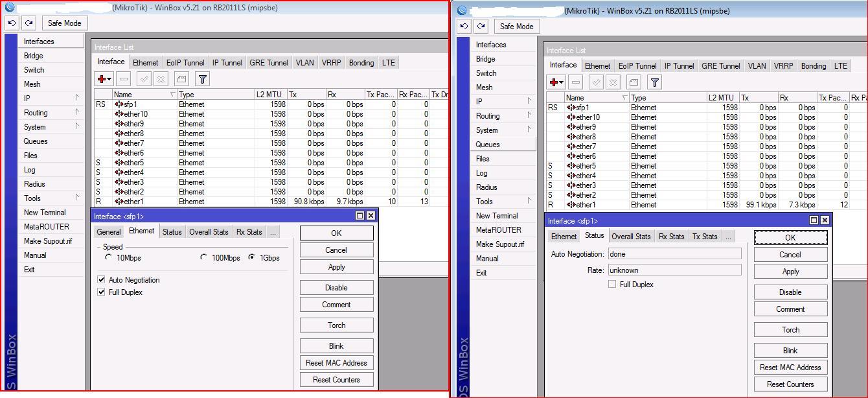The width and height of the screenshot is (868, 398).
Task: Click red plus Add icon in right Interface List
Action: 556,82
